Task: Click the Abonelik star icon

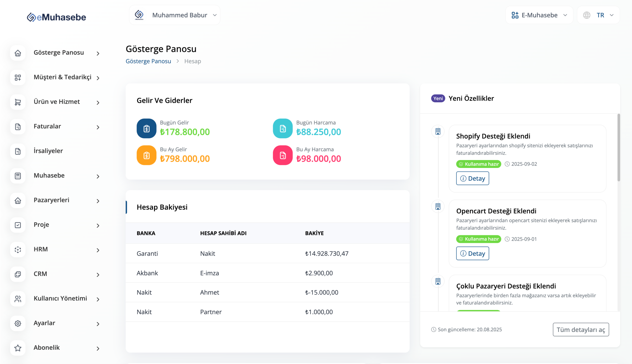Action: (x=18, y=348)
